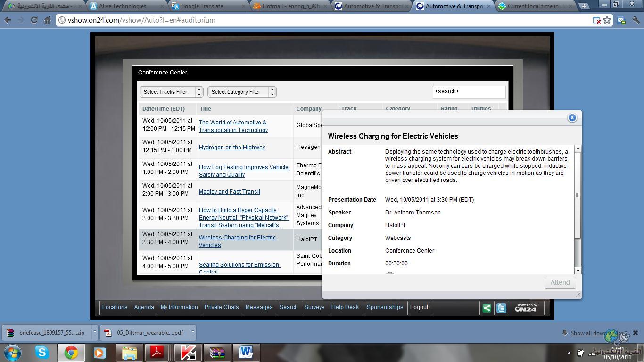Open Microsoft Word from taskbar
Screen dimensions: 644x362
point(246,353)
